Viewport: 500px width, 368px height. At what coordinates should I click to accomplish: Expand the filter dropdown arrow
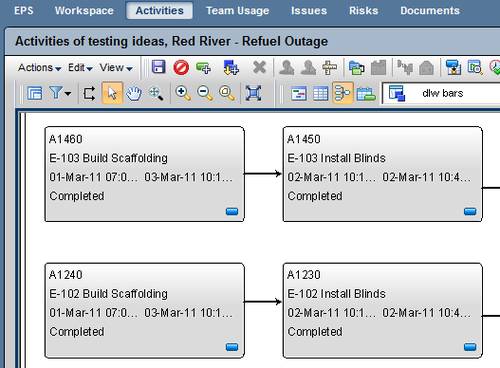pos(68,94)
